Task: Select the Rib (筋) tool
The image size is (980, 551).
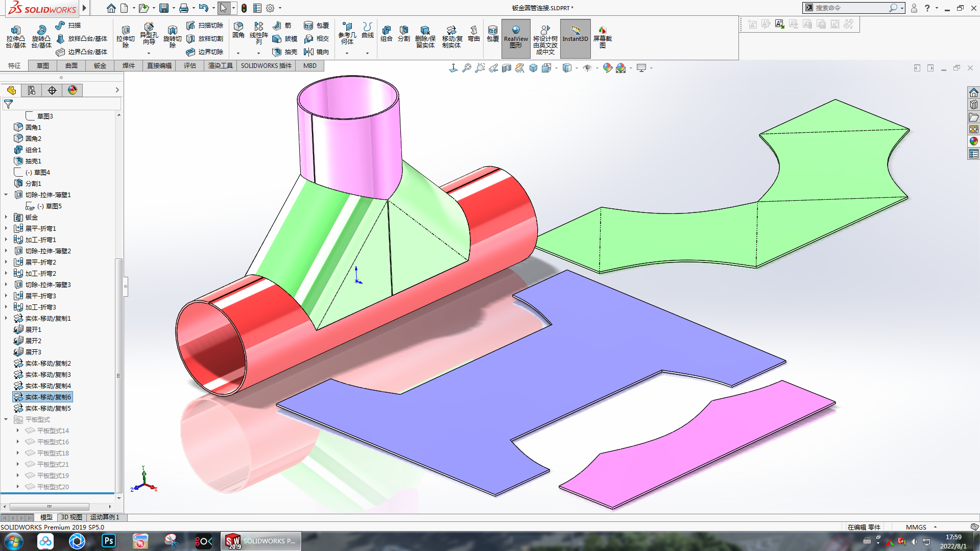Action: tap(282, 25)
